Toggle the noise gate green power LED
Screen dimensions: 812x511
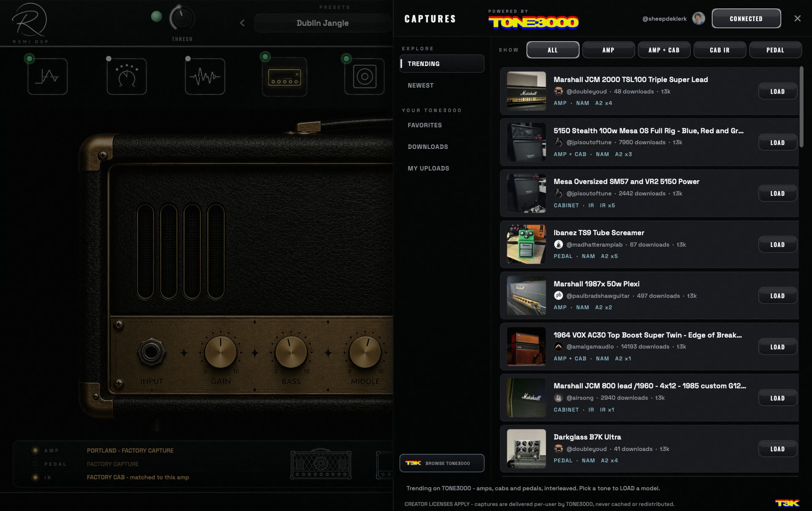[156, 16]
